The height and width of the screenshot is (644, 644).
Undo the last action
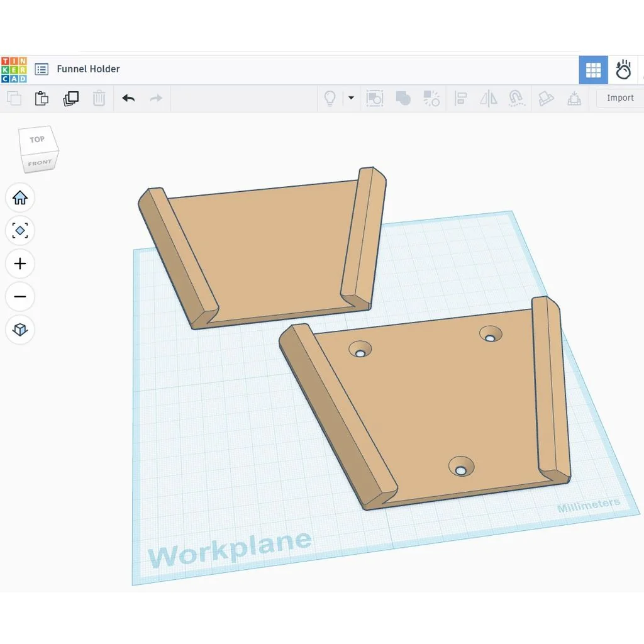click(x=128, y=98)
